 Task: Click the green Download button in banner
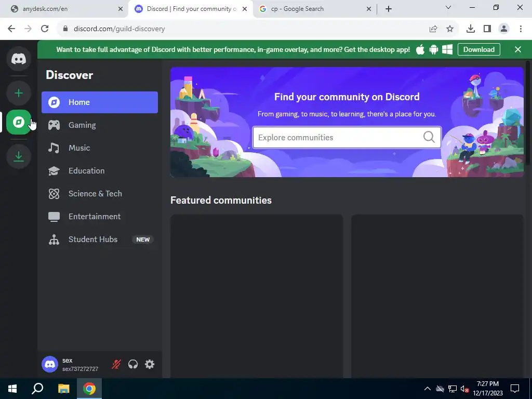[x=478, y=49]
